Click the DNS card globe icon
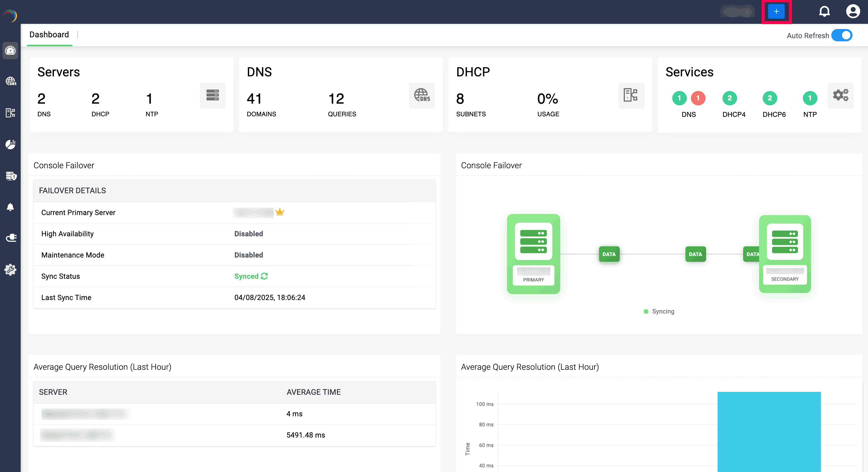 pyautogui.click(x=422, y=95)
